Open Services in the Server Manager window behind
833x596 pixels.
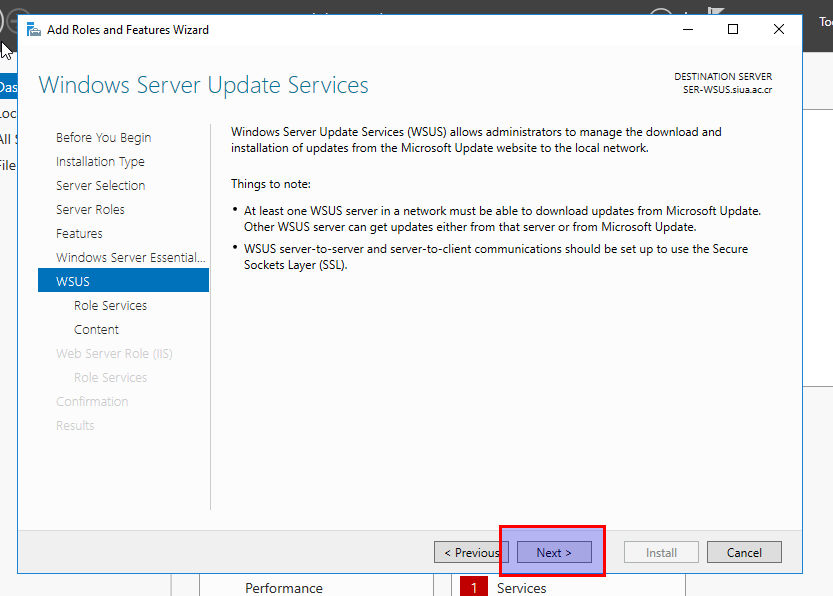521,588
